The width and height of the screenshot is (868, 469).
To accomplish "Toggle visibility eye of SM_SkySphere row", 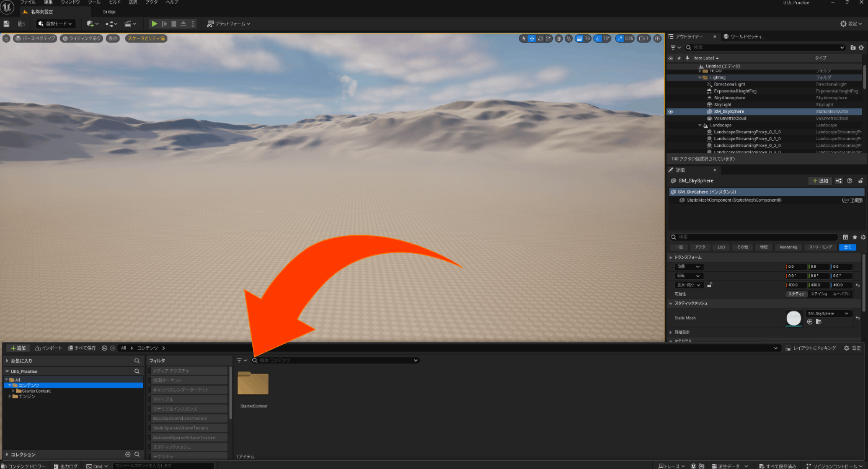I will pyautogui.click(x=670, y=112).
